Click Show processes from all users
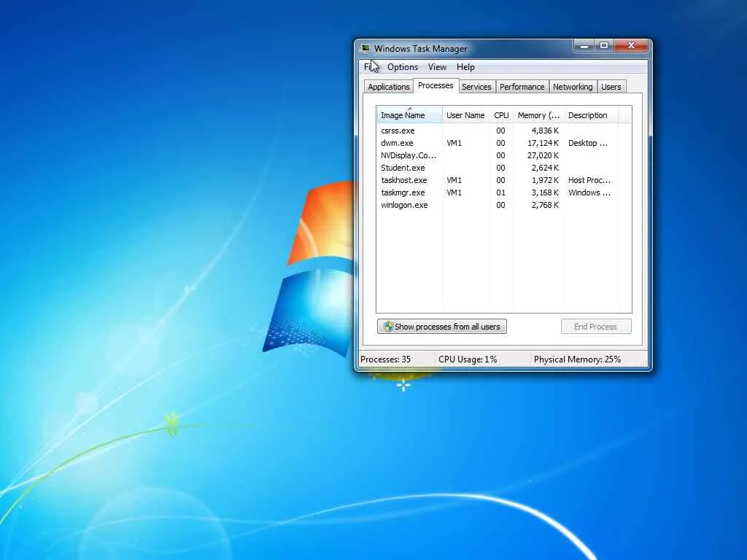Image resolution: width=747 pixels, height=560 pixels. (441, 327)
